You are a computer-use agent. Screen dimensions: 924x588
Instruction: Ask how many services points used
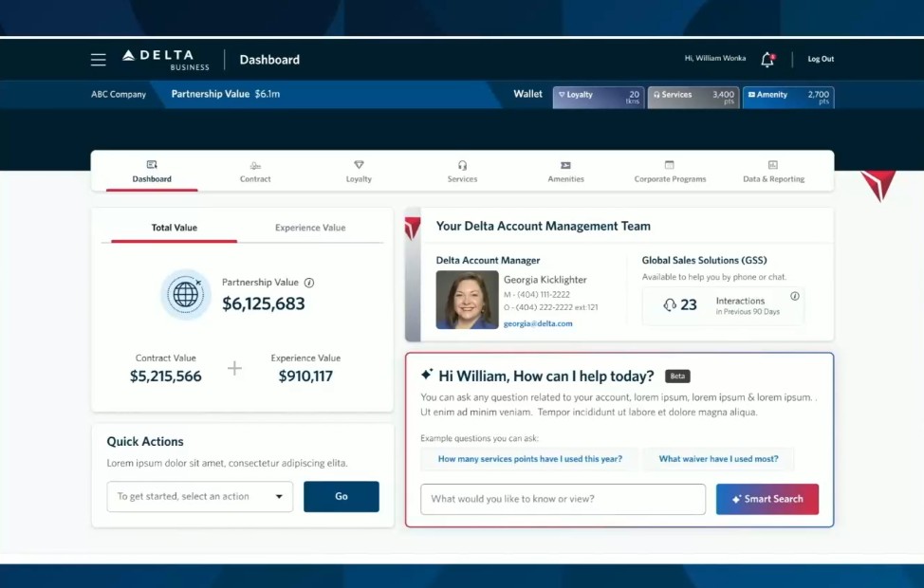(x=529, y=459)
